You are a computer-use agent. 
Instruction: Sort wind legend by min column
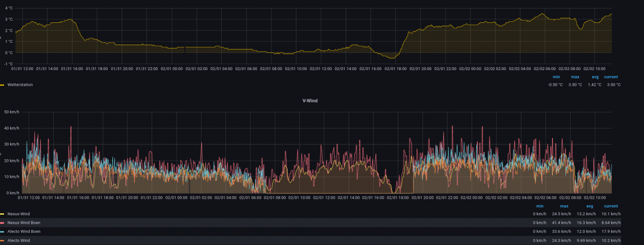pos(540,206)
